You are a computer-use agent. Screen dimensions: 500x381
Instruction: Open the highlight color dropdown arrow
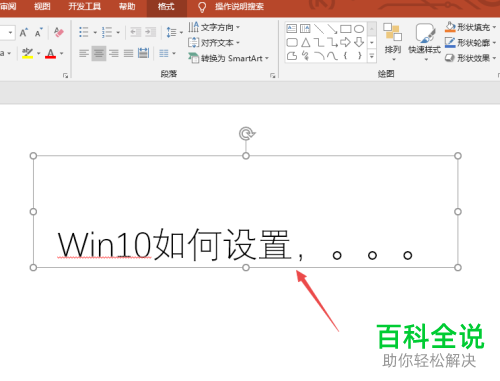[x=39, y=53]
